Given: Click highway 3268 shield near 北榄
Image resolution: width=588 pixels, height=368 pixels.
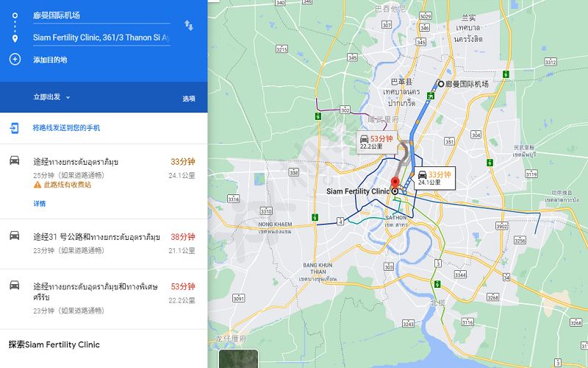Looking at the screenshot, I should click(x=492, y=297).
